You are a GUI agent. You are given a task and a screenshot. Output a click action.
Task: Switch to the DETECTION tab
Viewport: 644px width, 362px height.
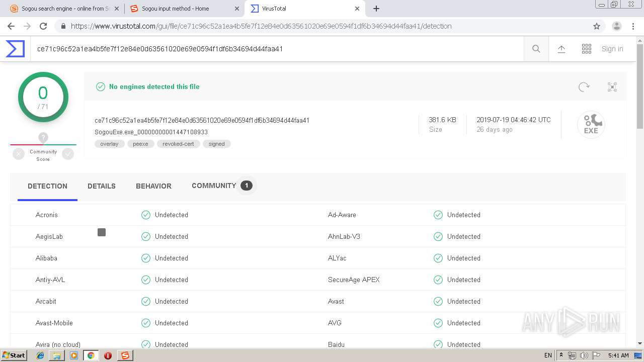click(47, 186)
